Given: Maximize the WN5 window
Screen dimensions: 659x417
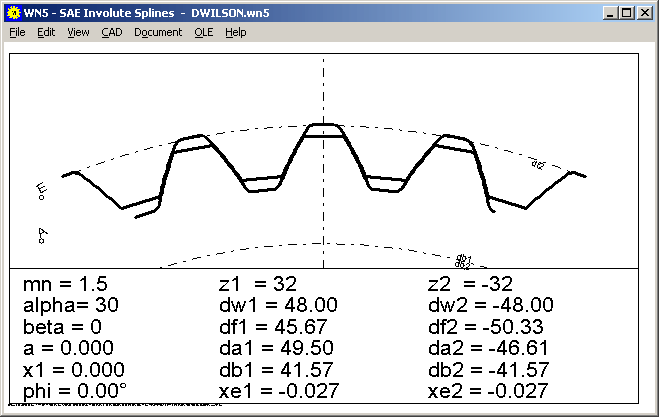Looking at the screenshot, I should pos(625,11).
